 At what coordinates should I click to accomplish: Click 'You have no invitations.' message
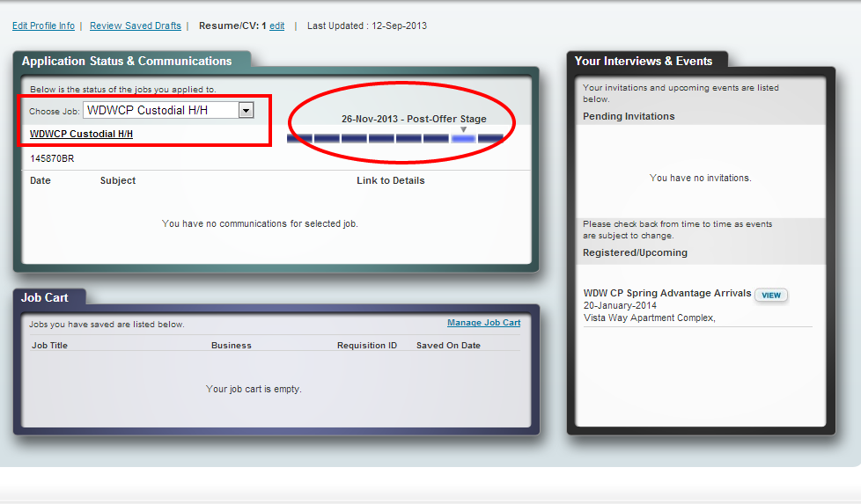[700, 179]
